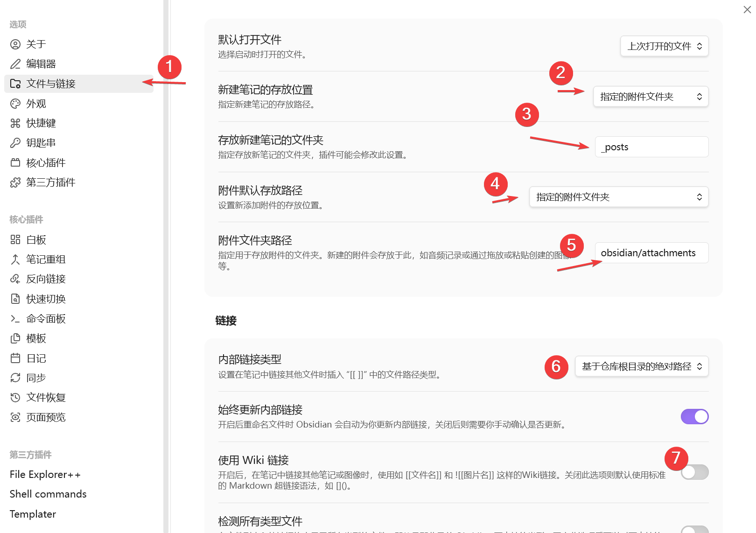Enable the 使用 Wiki 链接 toggle
Screen dimensions: 756x533
[x=694, y=472]
